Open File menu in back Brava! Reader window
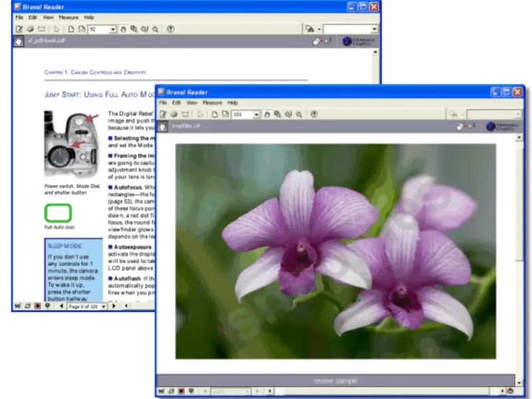The image size is (532, 399). [19, 17]
